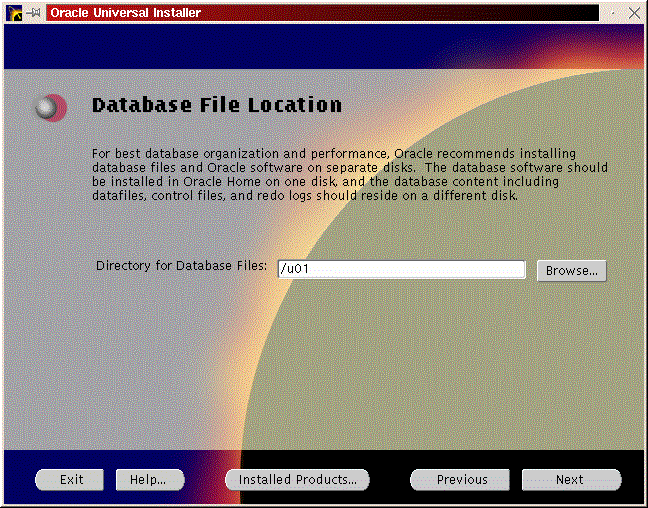Screen dimensions: 648x508
Task: Click the Database File Location heading
Action: (216, 105)
